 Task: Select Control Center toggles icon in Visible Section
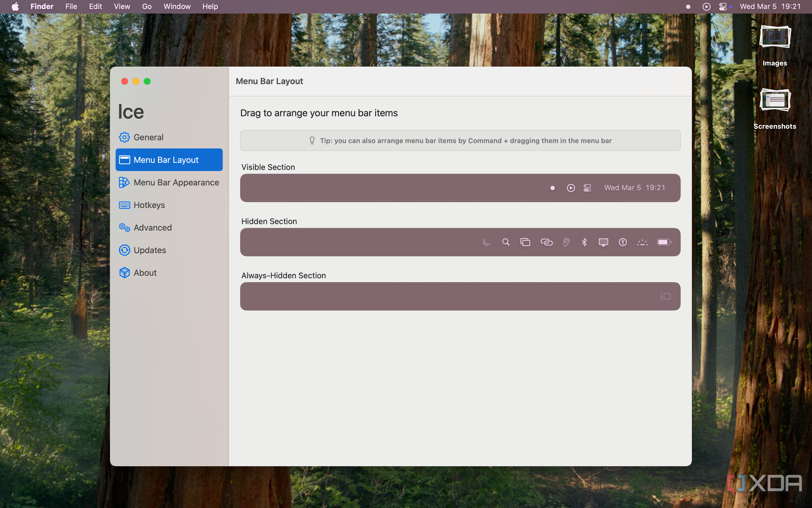pyautogui.click(x=587, y=188)
